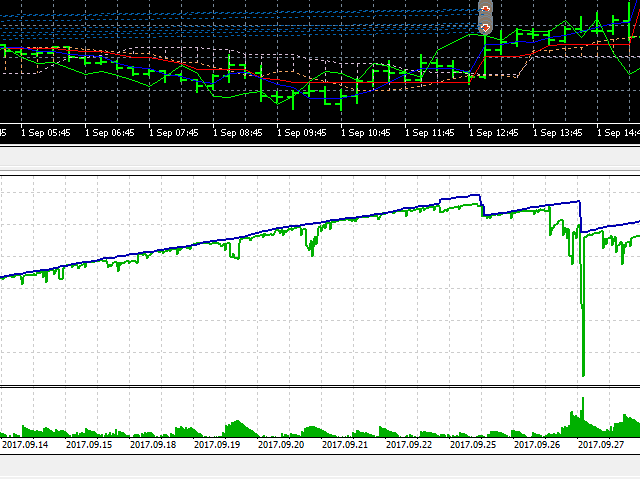
Task: Select the 1 Sep 06:45 time label
Action: pyautogui.click(x=111, y=132)
